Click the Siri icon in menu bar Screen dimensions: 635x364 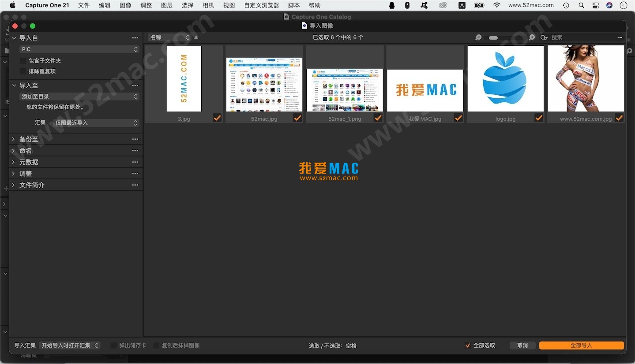[609, 5]
